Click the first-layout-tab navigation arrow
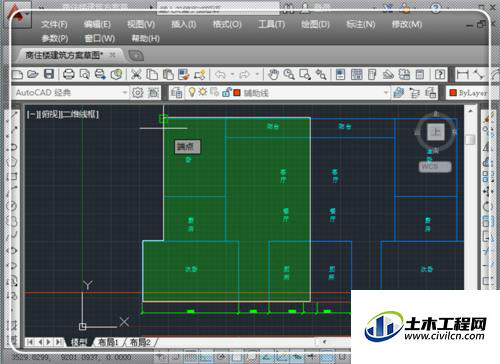 (x=30, y=342)
